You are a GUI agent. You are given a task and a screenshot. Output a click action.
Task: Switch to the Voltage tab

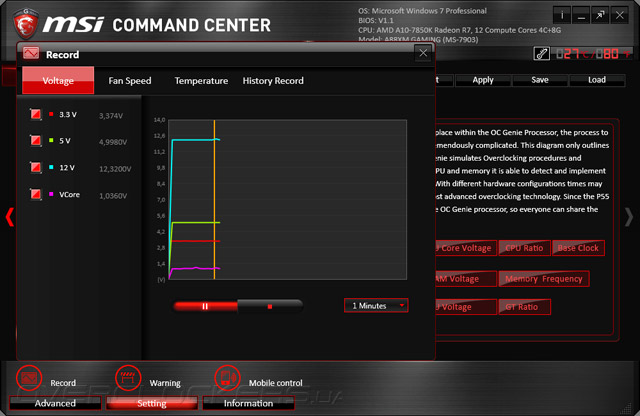coord(58,80)
